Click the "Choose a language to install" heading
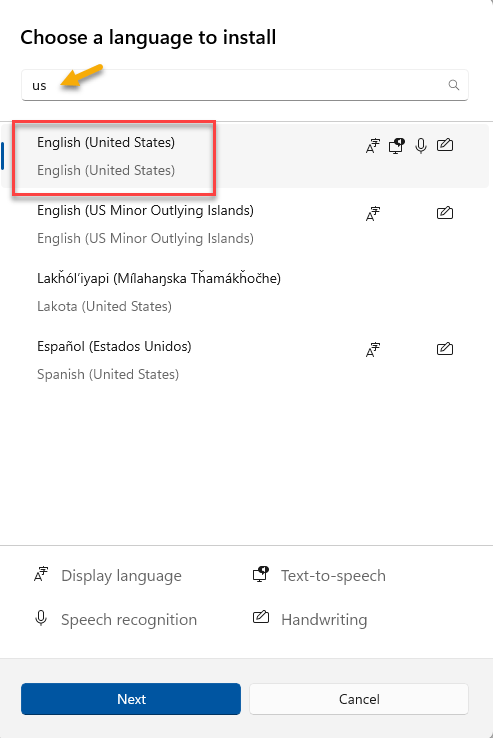Screen dimensions: 493x738 click(x=148, y=38)
